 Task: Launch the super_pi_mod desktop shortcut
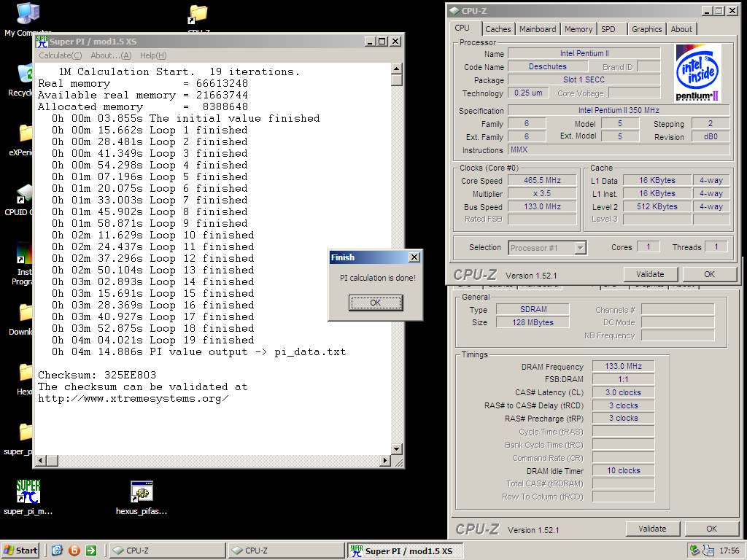[28, 491]
